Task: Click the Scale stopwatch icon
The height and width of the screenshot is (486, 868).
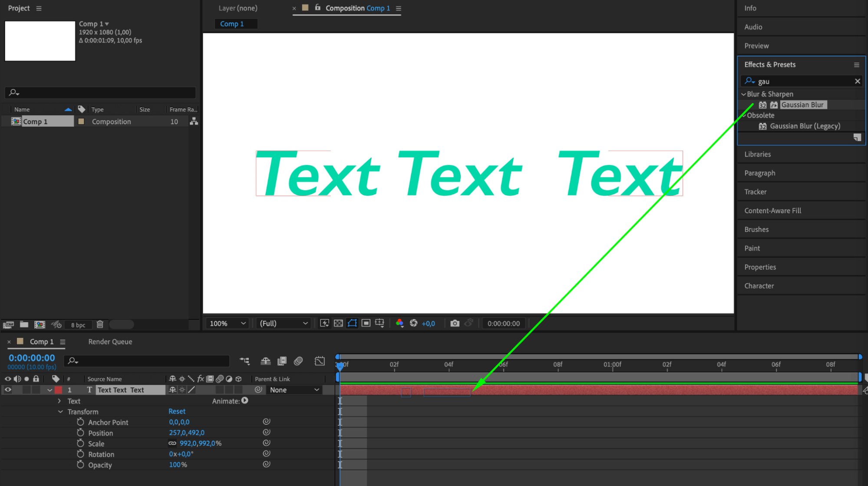Action: click(80, 443)
